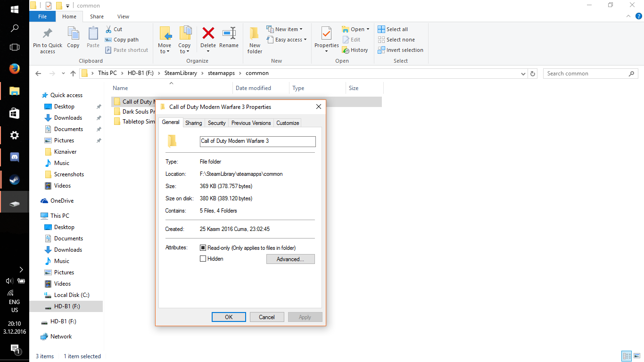Open the Easy access dropdown

287,40
